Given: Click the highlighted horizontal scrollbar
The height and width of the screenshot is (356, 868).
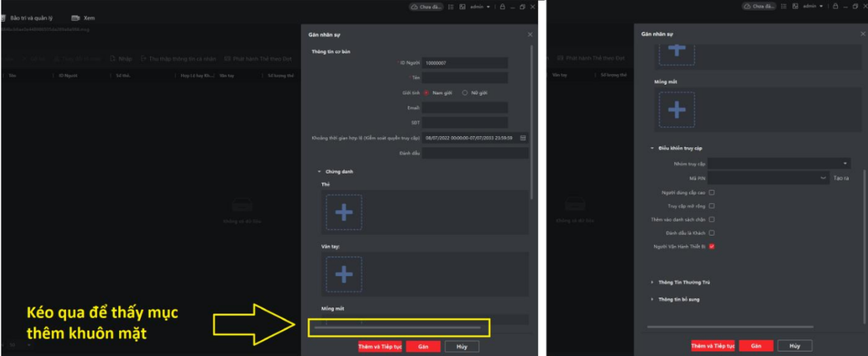Looking at the screenshot, I should 397,327.
